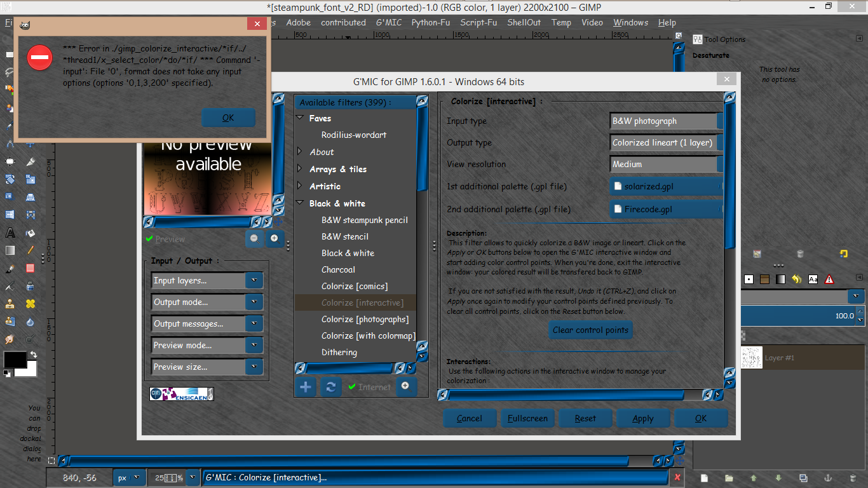Open the G'MIC menu
The width and height of the screenshot is (868, 488).
tap(388, 22)
